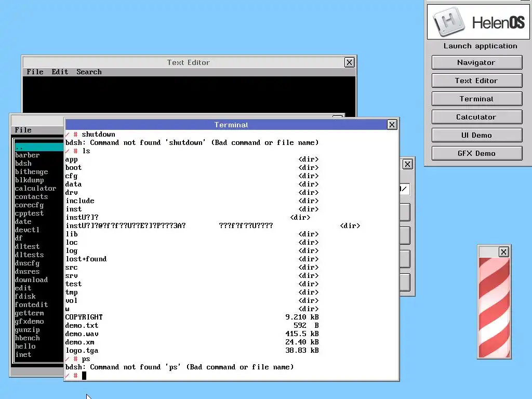Select 'fdisk' in Navigator file list

coord(25,297)
